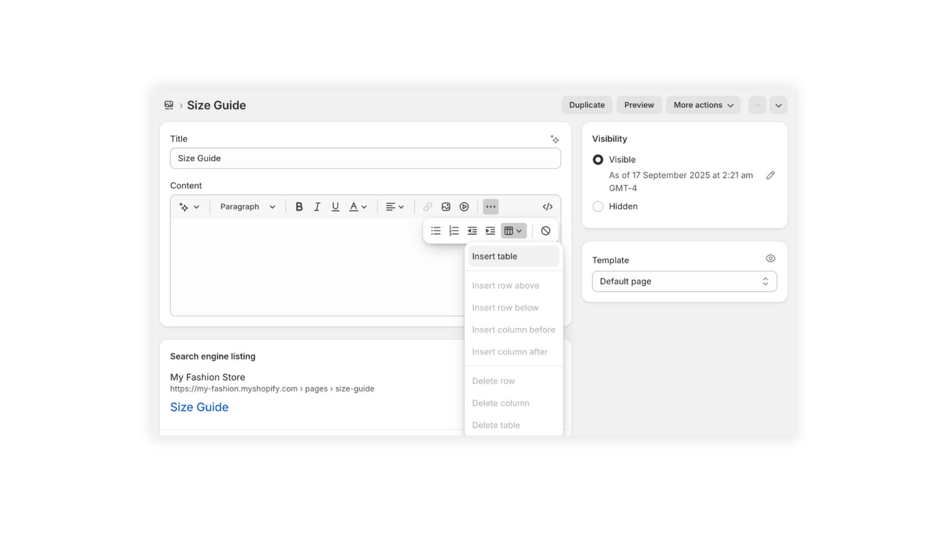
Task: Toggle bold formatting in the editor
Action: (299, 206)
